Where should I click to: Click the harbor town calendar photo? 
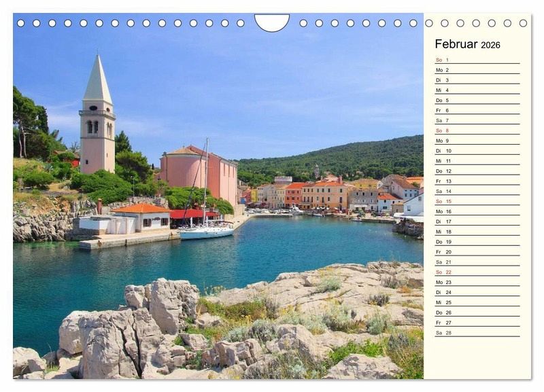218,196
